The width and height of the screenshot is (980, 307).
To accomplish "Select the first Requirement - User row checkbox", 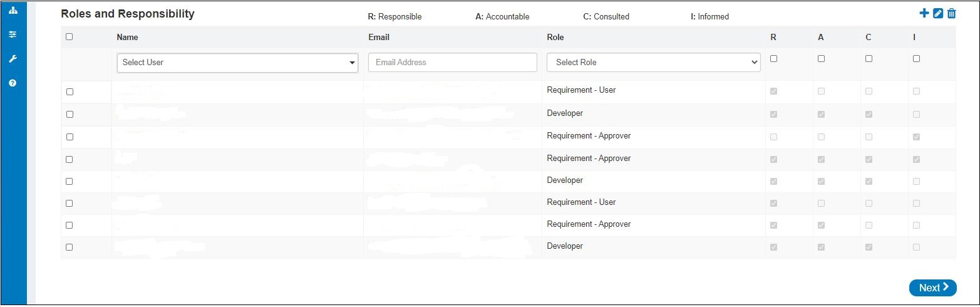I will pyautogui.click(x=70, y=92).
